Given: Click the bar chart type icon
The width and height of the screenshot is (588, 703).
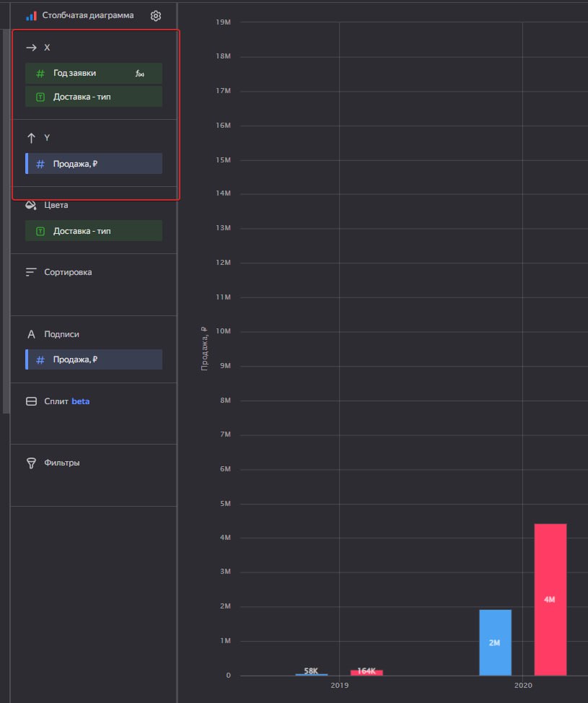Looking at the screenshot, I should (31, 16).
